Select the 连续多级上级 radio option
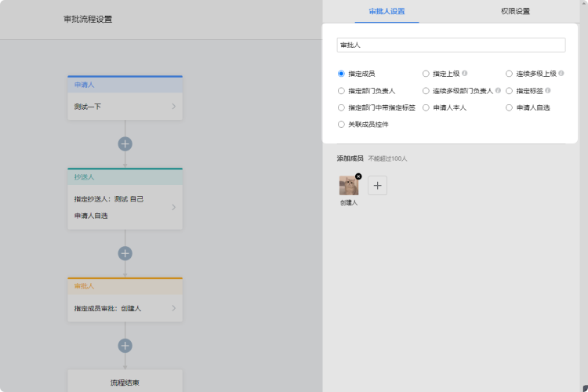Viewport: 588px width, 392px height. pos(509,74)
